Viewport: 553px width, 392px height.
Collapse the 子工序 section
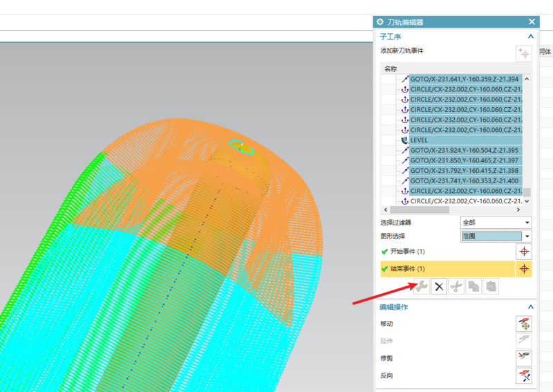tap(530, 37)
